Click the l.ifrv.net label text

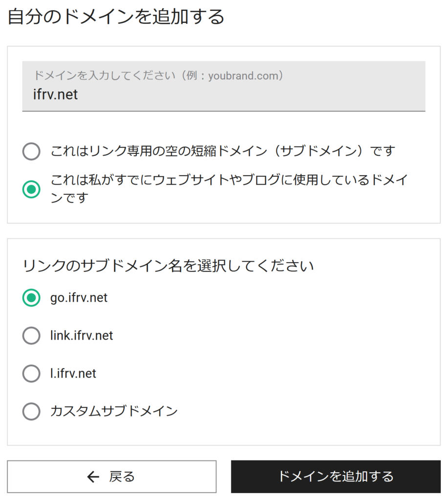coord(73,374)
